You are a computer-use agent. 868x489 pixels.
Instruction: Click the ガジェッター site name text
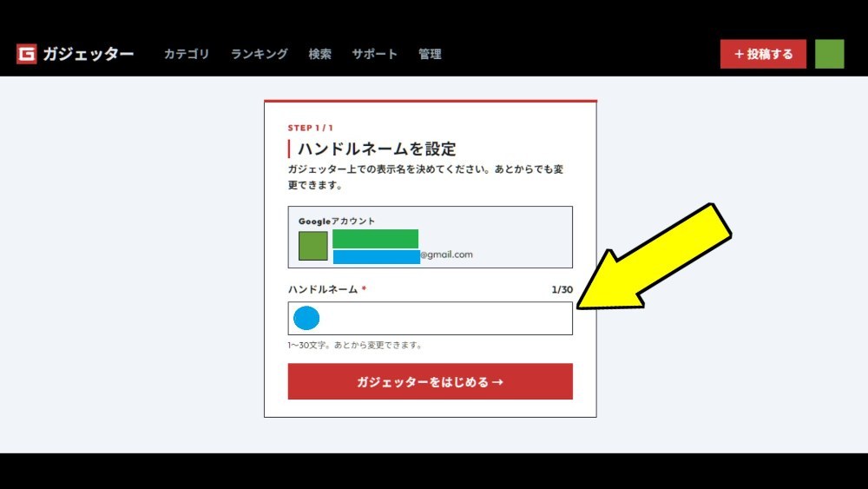point(88,54)
